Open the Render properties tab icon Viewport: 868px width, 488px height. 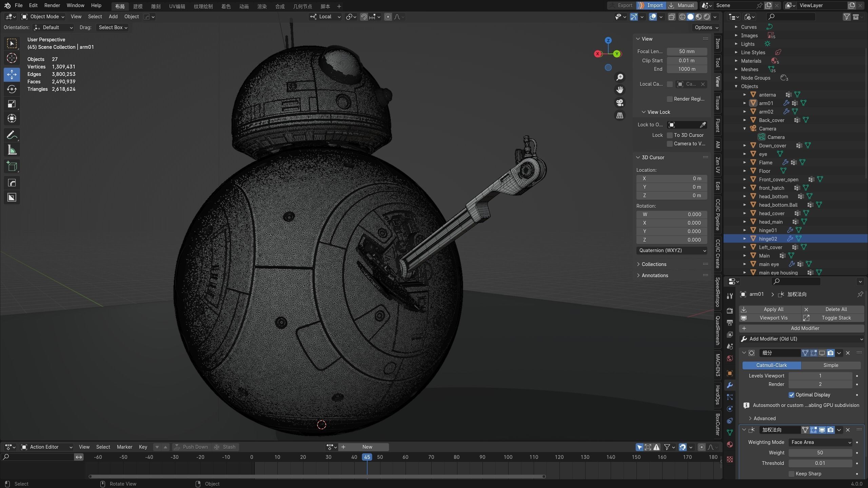click(730, 311)
